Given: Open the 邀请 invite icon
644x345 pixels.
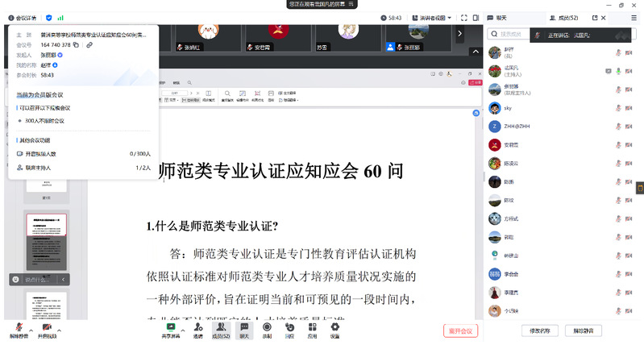Looking at the screenshot, I should pos(197,326).
